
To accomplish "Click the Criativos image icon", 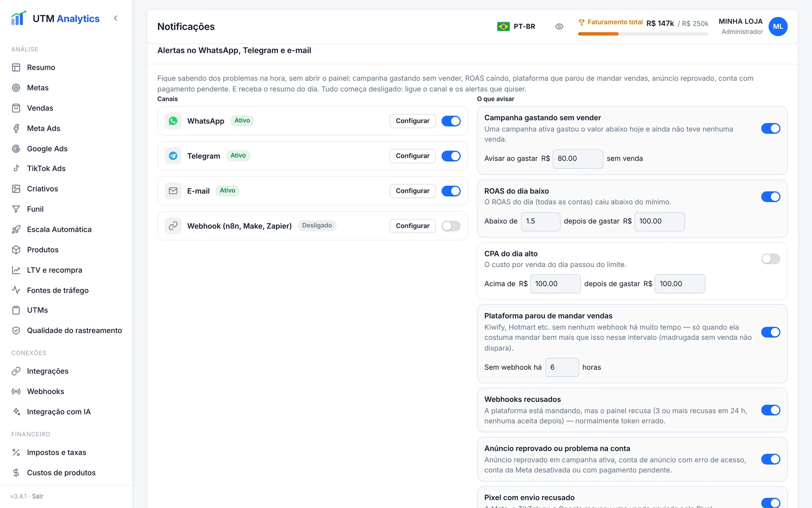I will point(16,189).
